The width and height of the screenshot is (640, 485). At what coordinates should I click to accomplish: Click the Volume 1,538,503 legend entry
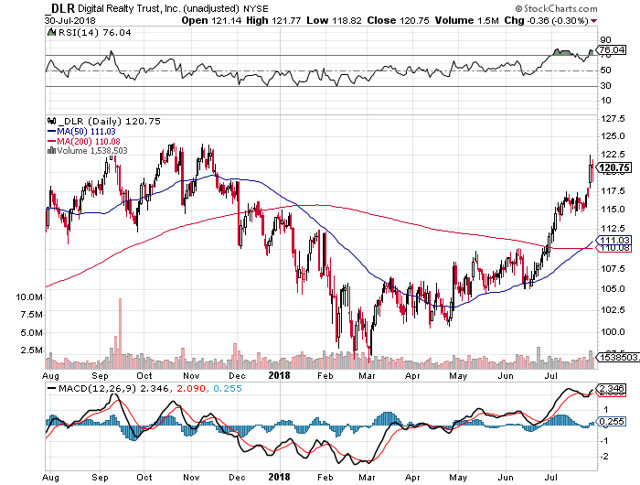87,151
